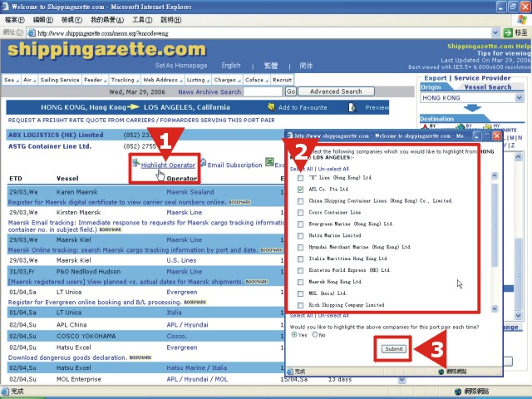
Task: Check the Hatsu Marine Limited checkbox
Action: tap(300, 235)
